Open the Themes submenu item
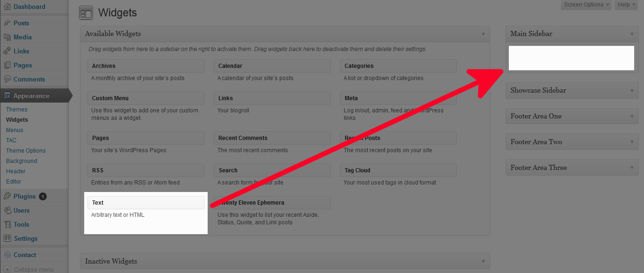Viewport: 644px width, 273px height. coord(16,110)
